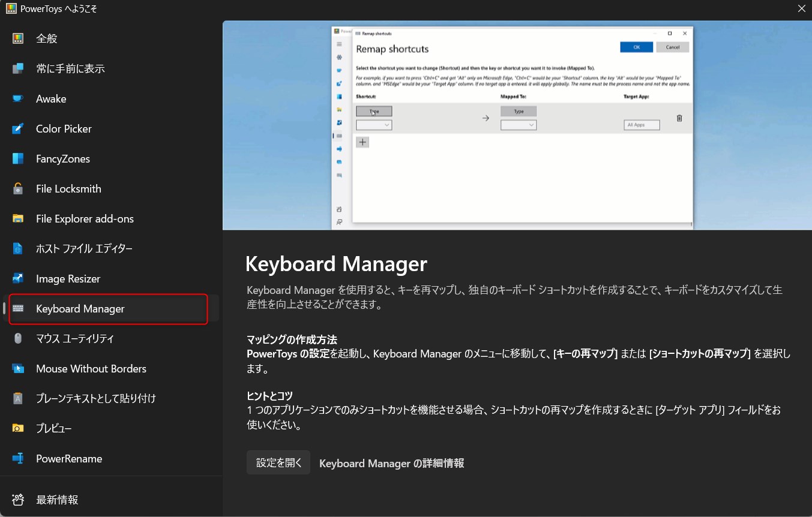Click the プレーンテキストとして貼り付け clipboard icon

click(18, 398)
